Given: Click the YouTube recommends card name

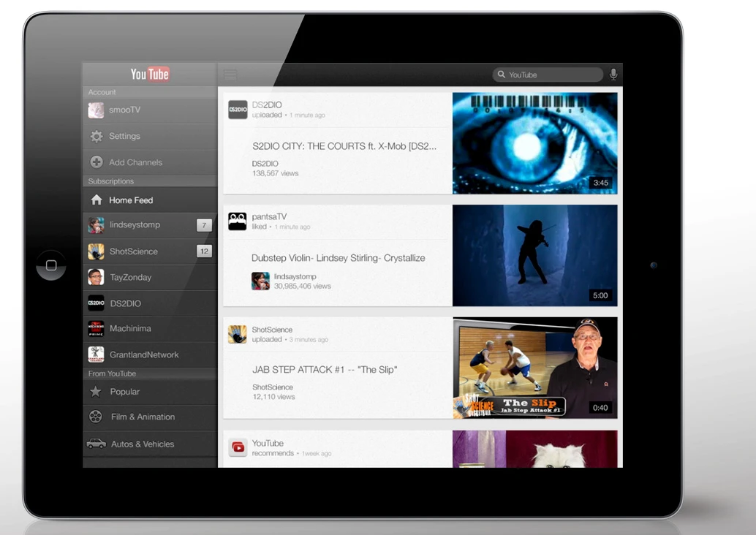Looking at the screenshot, I should pos(268,443).
